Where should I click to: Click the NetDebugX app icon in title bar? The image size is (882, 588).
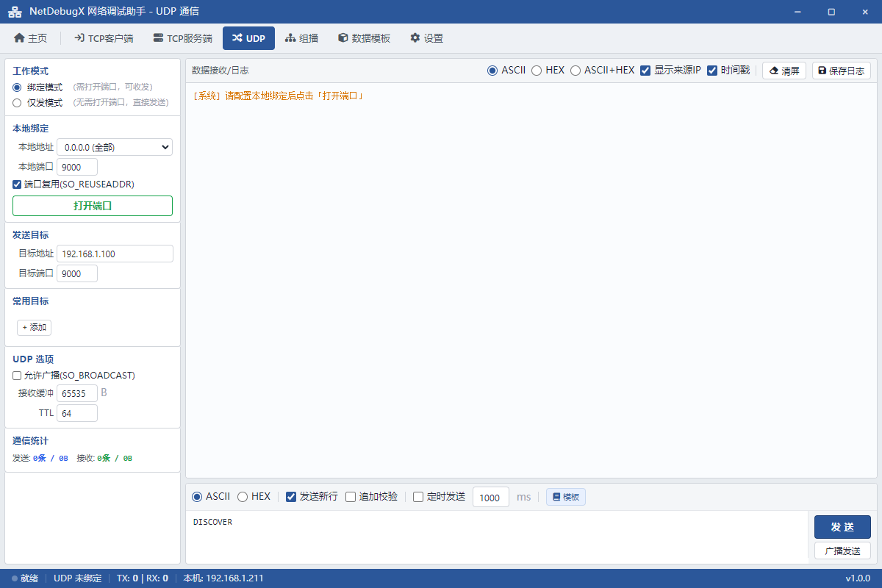point(14,12)
